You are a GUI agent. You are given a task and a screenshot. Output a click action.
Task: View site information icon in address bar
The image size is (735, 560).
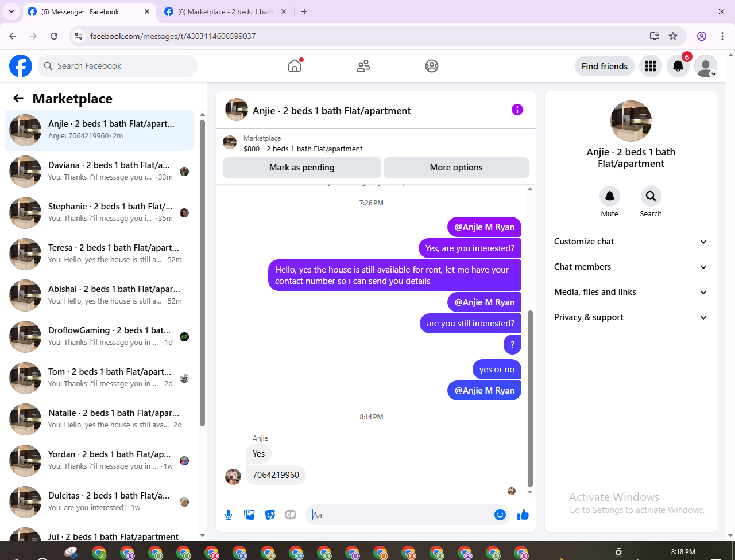coord(79,36)
